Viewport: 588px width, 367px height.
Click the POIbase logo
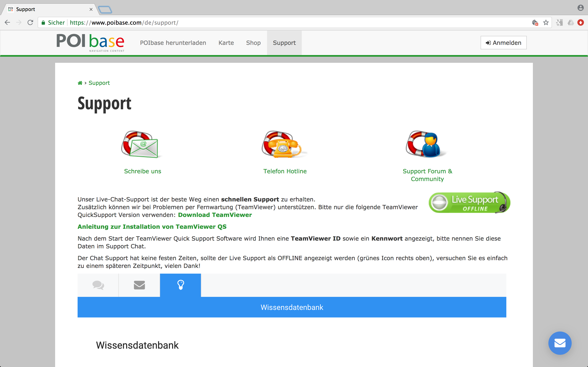90,43
